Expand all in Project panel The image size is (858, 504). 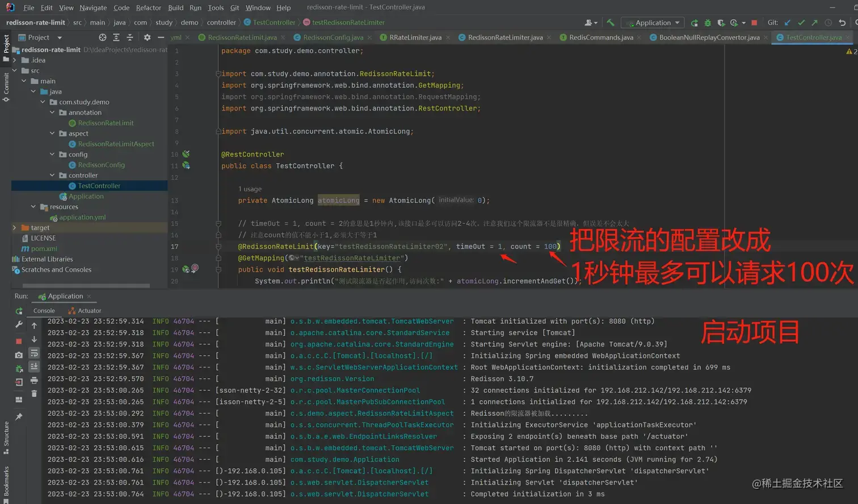[116, 37]
